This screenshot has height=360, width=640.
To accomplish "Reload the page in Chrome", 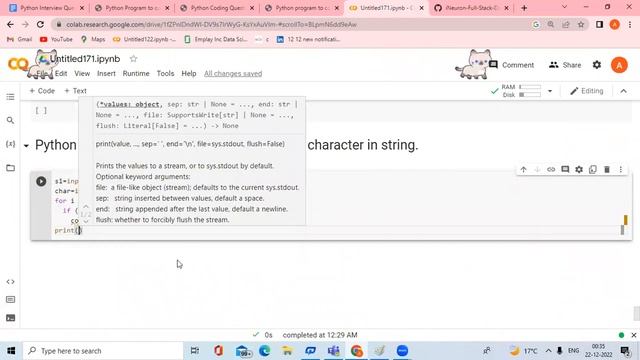I will 40,24.
